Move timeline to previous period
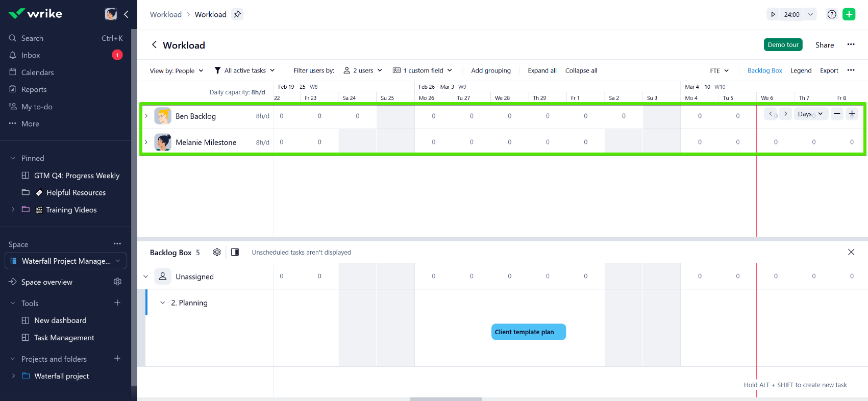The image size is (868, 401). 771,114
